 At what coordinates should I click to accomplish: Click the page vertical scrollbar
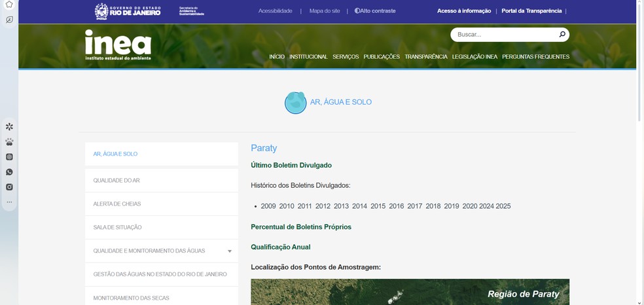(x=639, y=62)
